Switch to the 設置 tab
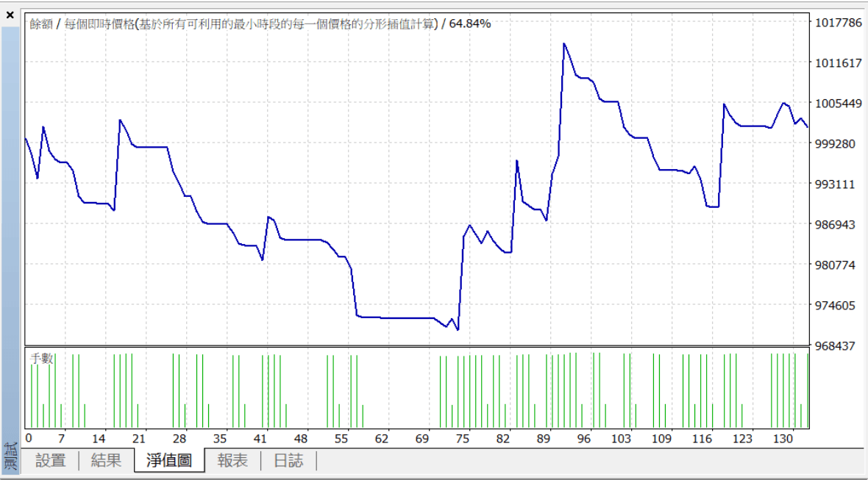 coord(51,461)
